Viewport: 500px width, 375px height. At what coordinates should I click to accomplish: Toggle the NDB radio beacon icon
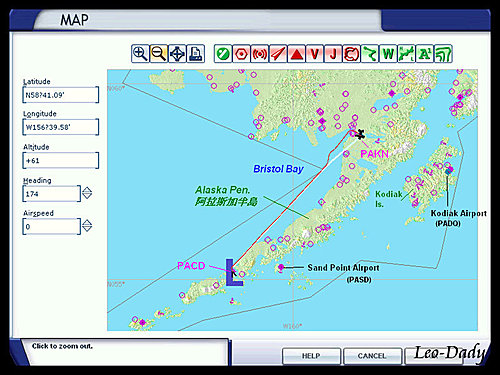pyautogui.click(x=260, y=54)
